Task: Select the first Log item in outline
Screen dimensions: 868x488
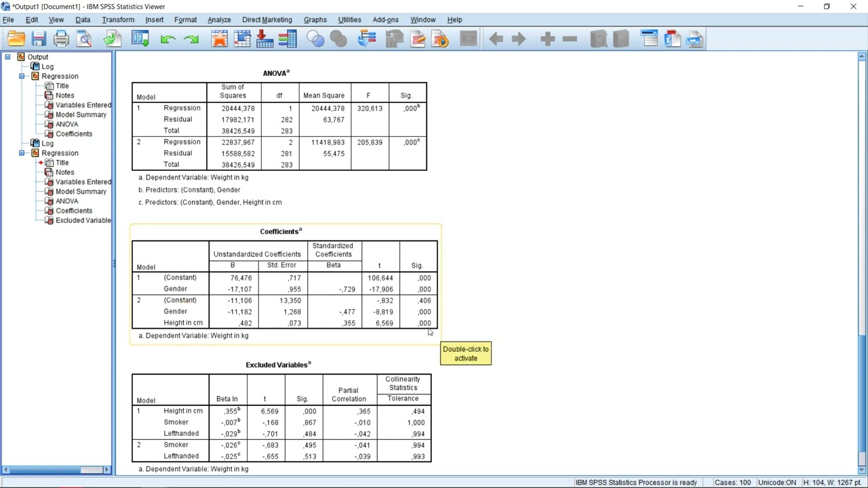Action: click(x=47, y=66)
